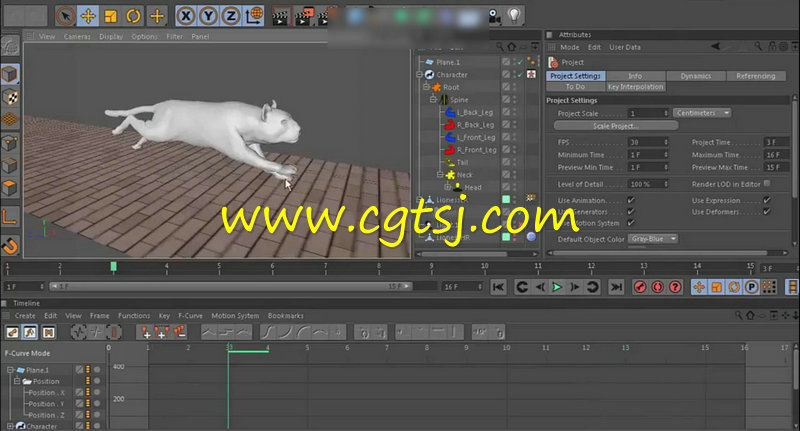This screenshot has width=800, height=431.
Task: Expand the Head item in hierarchy
Action: click(x=447, y=187)
